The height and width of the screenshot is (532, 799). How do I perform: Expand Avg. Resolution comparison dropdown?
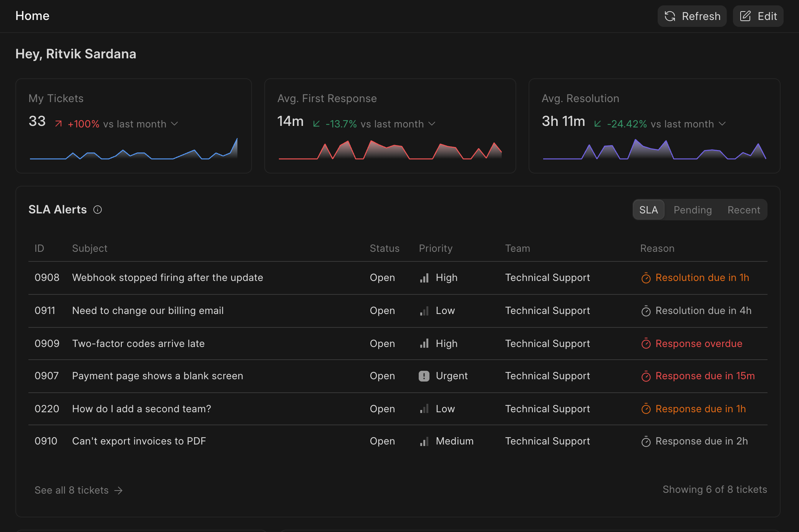[x=722, y=124]
